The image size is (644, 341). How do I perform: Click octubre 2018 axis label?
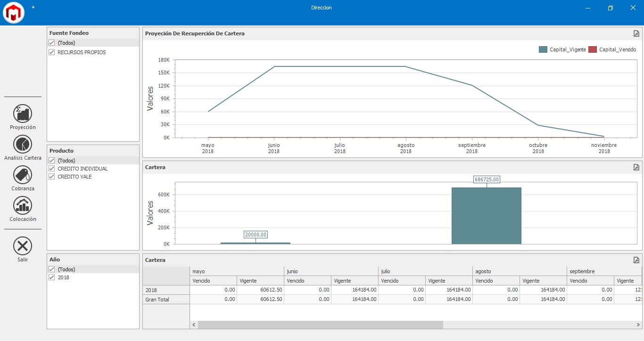coord(538,148)
